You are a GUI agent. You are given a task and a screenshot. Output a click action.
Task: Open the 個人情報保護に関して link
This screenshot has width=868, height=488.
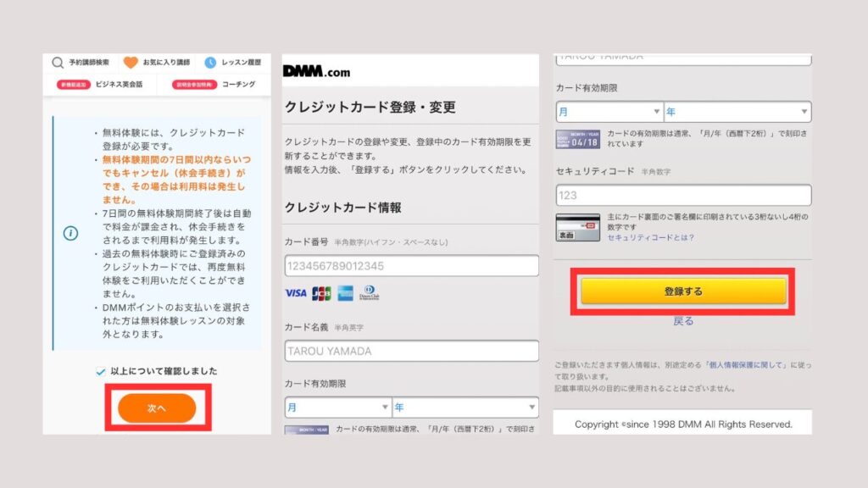[746, 365]
